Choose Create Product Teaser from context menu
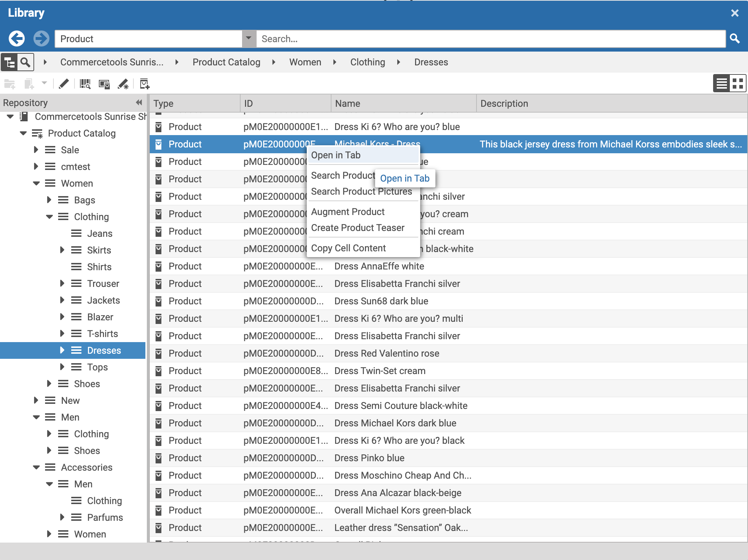The image size is (748, 560). [357, 228]
